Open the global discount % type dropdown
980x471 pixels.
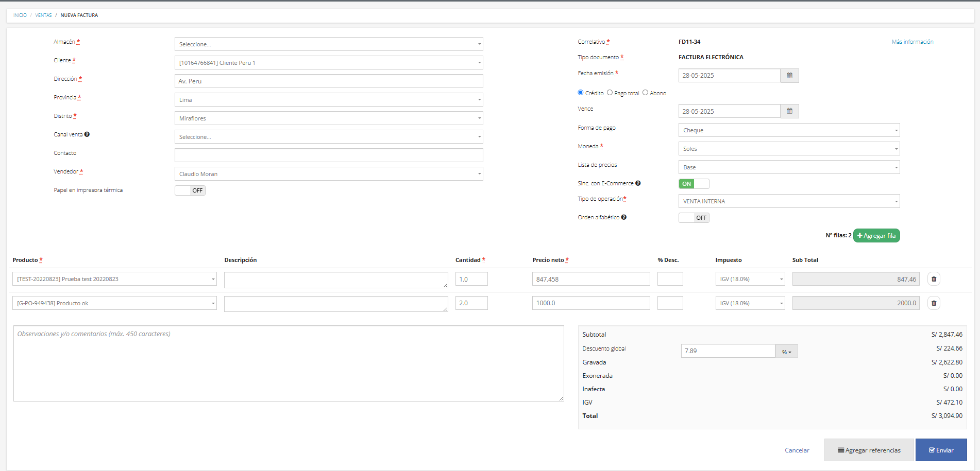(786, 352)
